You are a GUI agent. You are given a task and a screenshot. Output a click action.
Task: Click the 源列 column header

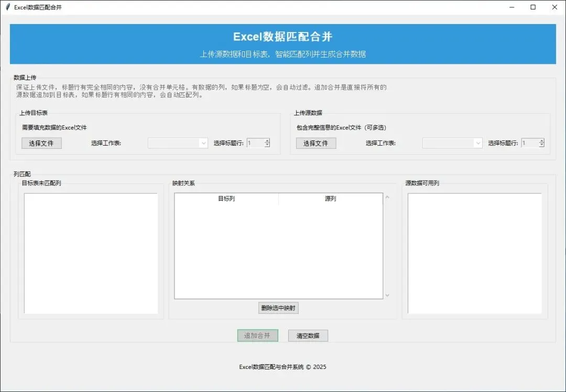tap(330, 199)
